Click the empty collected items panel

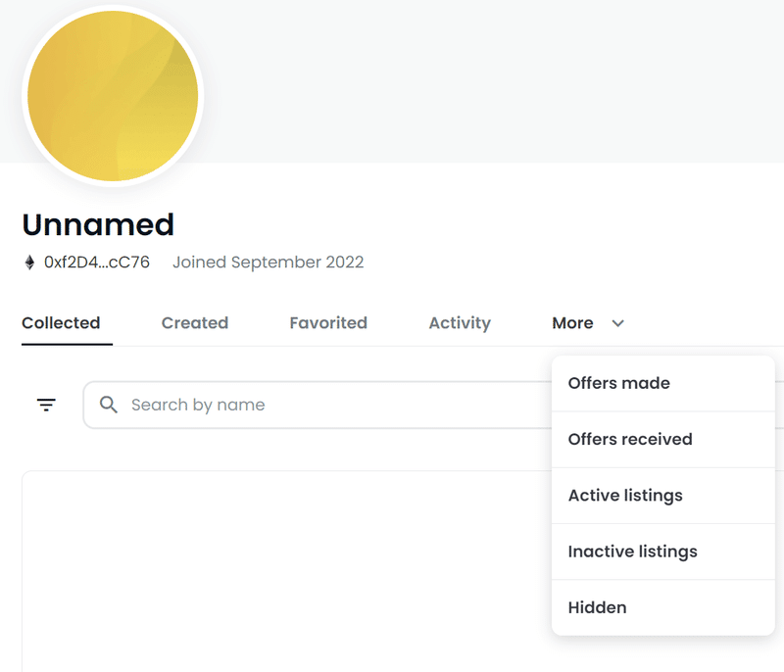pos(286,571)
